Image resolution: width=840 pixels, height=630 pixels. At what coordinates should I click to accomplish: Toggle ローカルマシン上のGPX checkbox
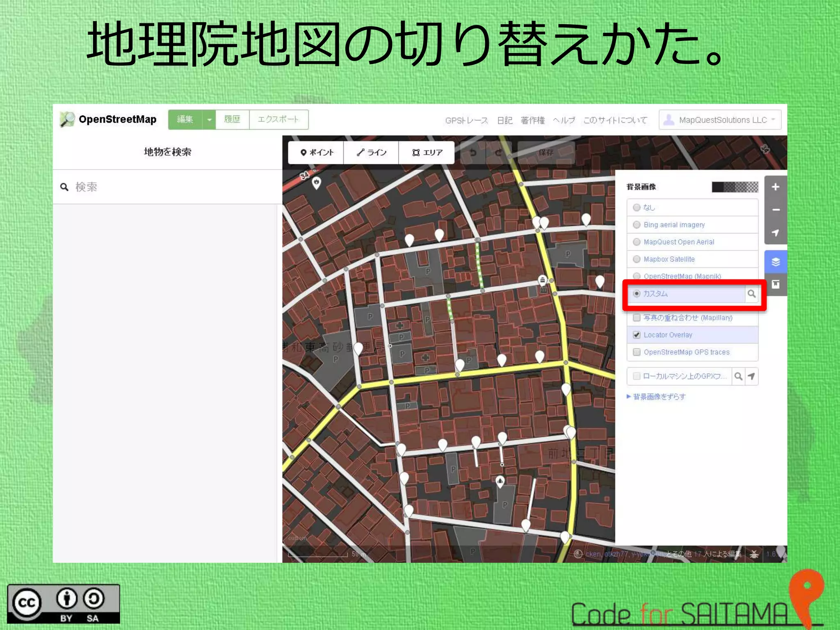point(637,376)
